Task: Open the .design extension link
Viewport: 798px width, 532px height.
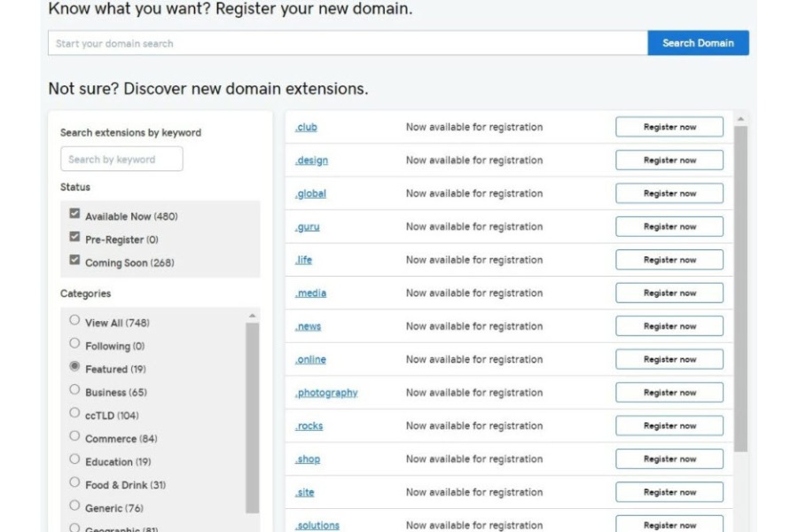Action: tap(311, 160)
